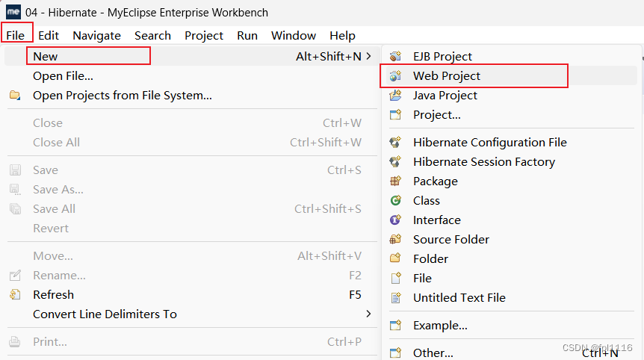Open the Window menu
The height and width of the screenshot is (360, 644).
click(x=294, y=35)
